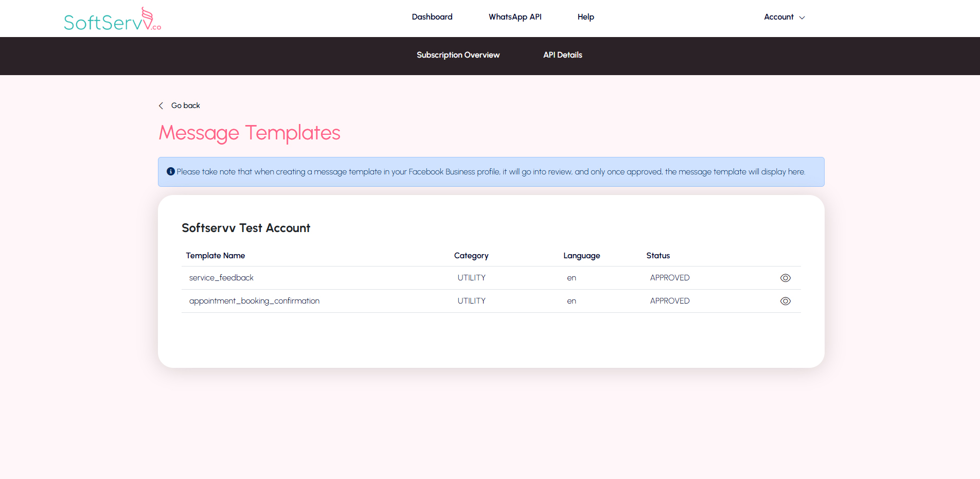
Task: Toggle preview for appointment_booking_confirmation row
Action: (786, 301)
